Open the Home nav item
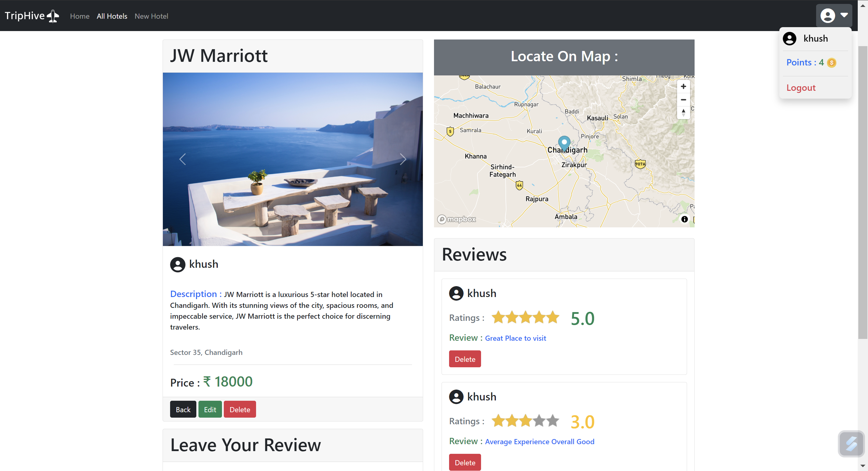The width and height of the screenshot is (868, 471). click(x=80, y=16)
